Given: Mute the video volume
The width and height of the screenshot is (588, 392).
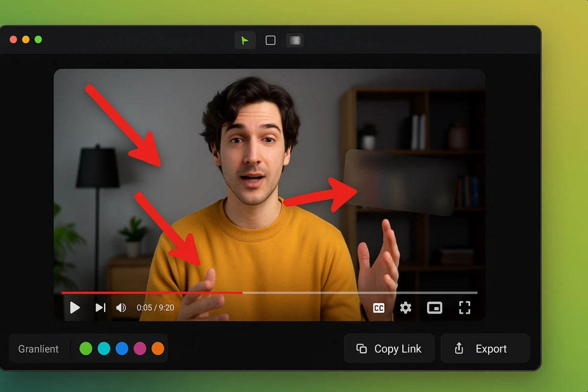Looking at the screenshot, I should pos(121,308).
